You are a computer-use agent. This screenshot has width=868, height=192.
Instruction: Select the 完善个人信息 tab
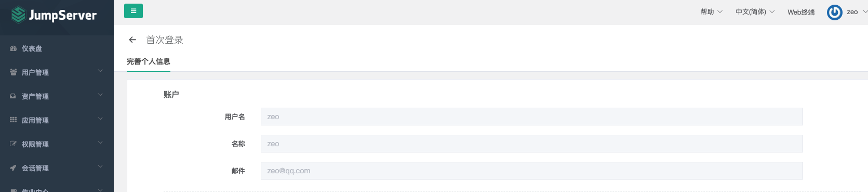[149, 61]
